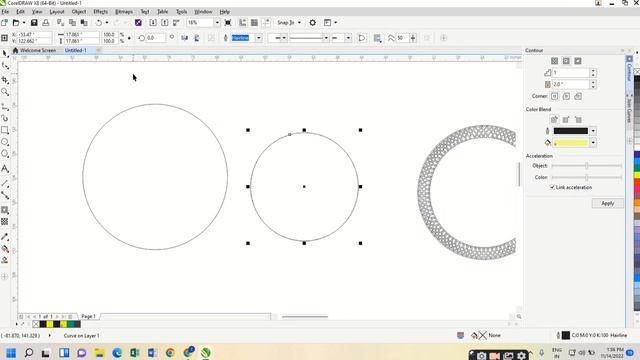Screen dimensions: 640x360
Task: Adjust the Color acceleration slider
Action: click(587, 178)
